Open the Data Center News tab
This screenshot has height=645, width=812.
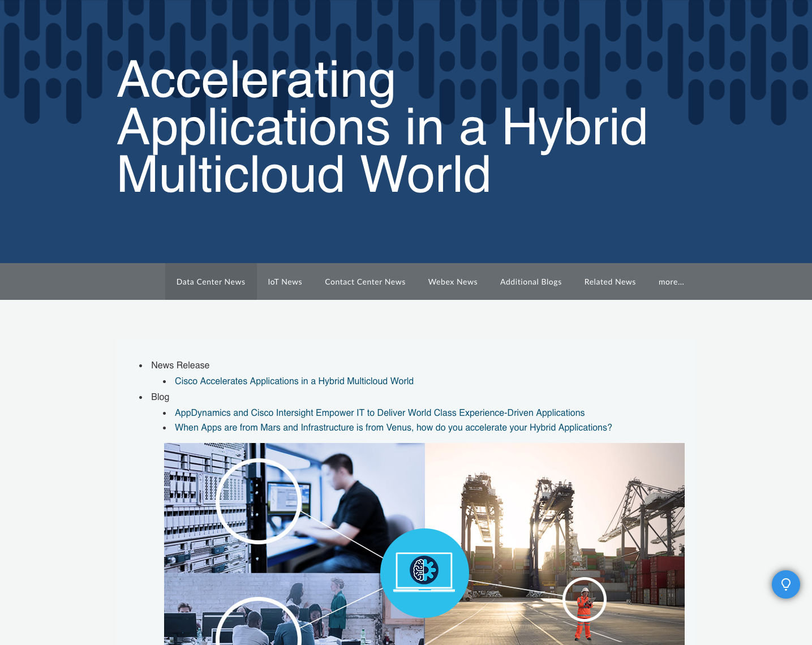210,282
